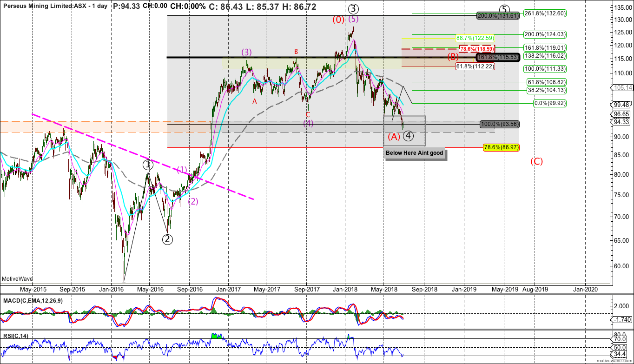The image size is (634, 364).
Task: Click the Perseus Mining Limited:ASX chart title
Action: pyautogui.click(x=55, y=7)
